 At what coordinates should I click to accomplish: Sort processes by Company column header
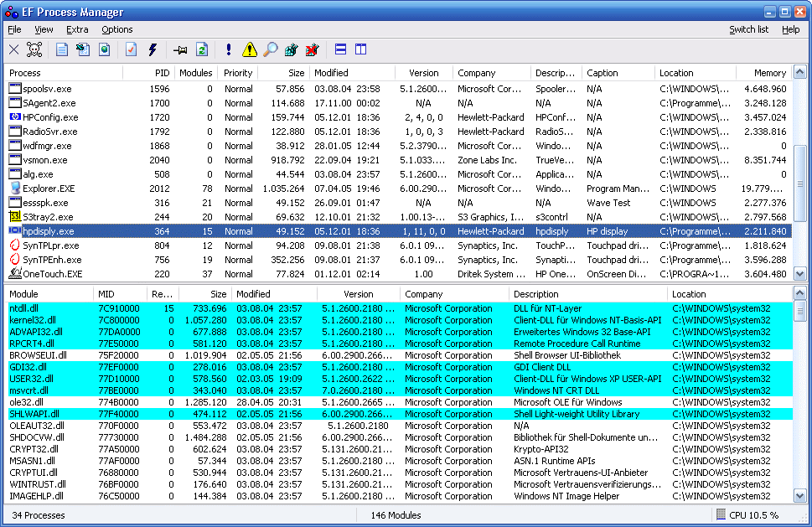[x=492, y=73]
